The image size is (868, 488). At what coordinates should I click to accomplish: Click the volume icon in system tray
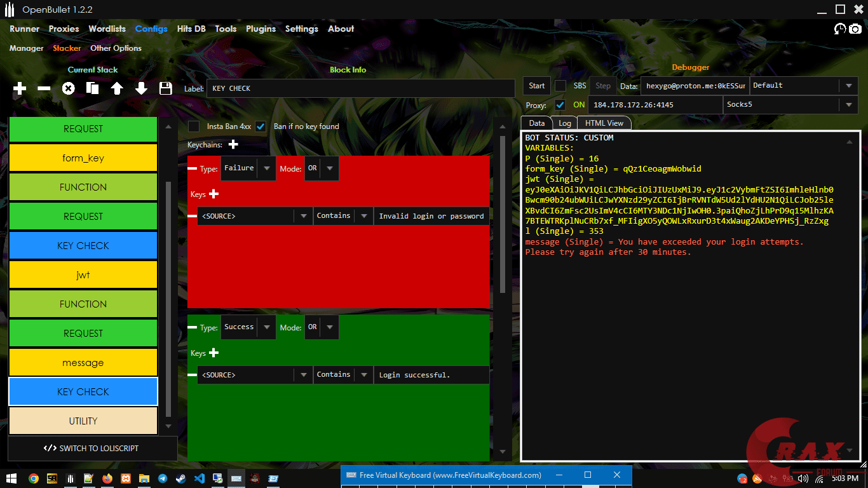click(803, 478)
